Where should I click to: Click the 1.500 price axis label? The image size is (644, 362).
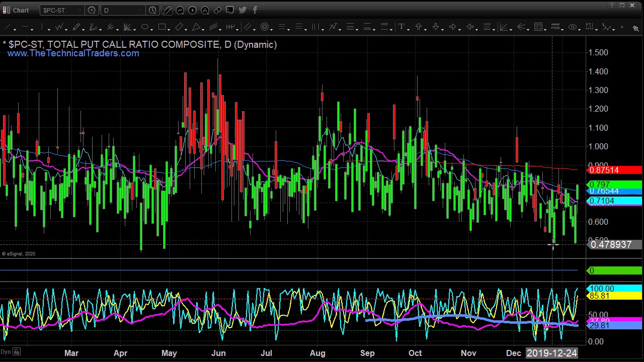click(x=598, y=52)
